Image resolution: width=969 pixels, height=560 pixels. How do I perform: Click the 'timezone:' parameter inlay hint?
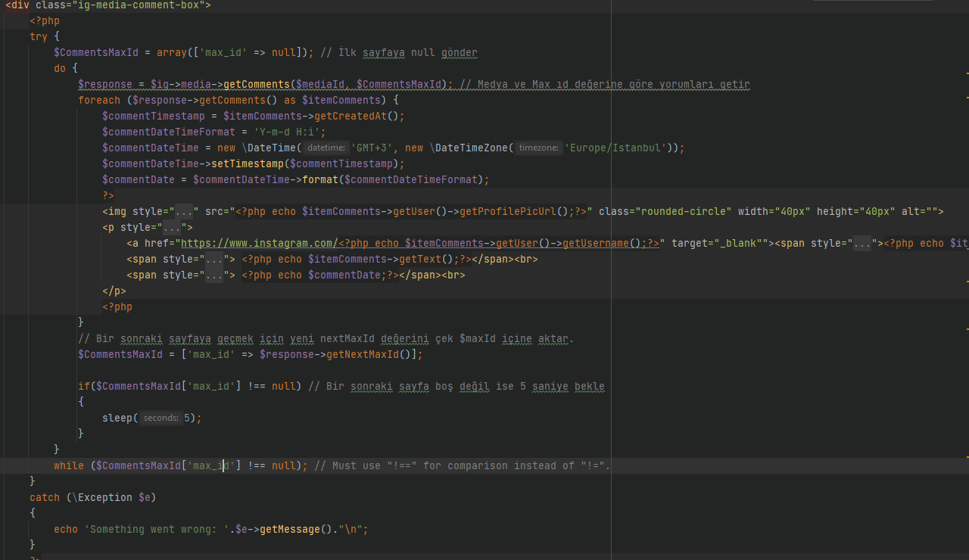(538, 148)
